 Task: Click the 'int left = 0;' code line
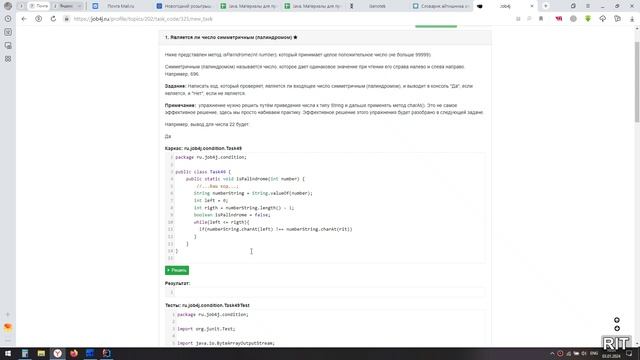pyautogui.click(x=211, y=200)
